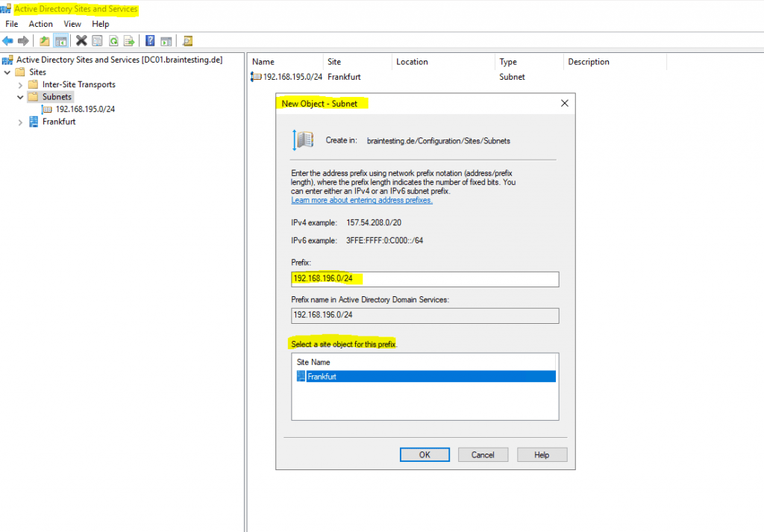Click the 192.168.195.0/24 subnet icon in tree

pos(47,109)
